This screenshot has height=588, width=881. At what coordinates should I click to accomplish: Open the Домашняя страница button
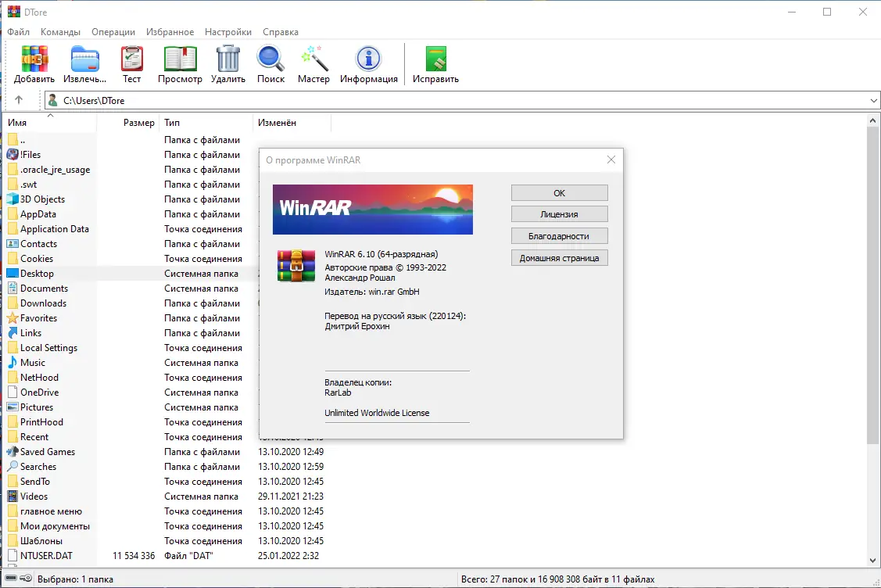[559, 258]
